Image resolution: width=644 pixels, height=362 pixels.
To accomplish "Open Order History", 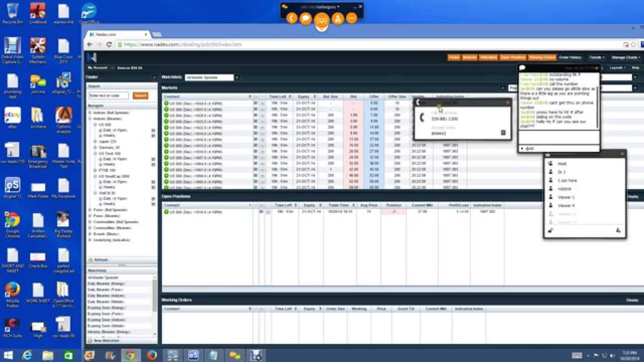I will point(570,57).
